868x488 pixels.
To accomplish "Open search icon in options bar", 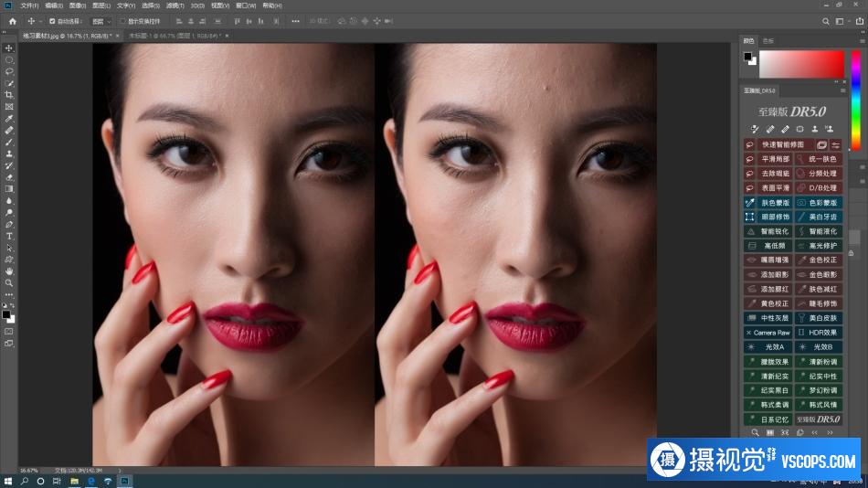I will 825,21.
